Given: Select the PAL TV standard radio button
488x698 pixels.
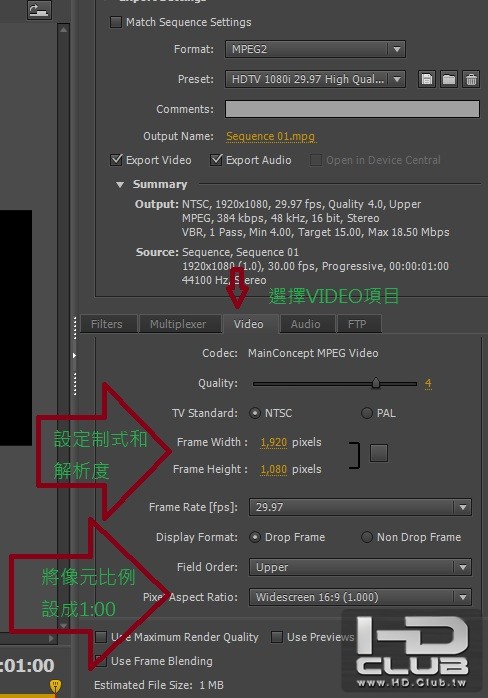Looking at the screenshot, I should 366,413.
